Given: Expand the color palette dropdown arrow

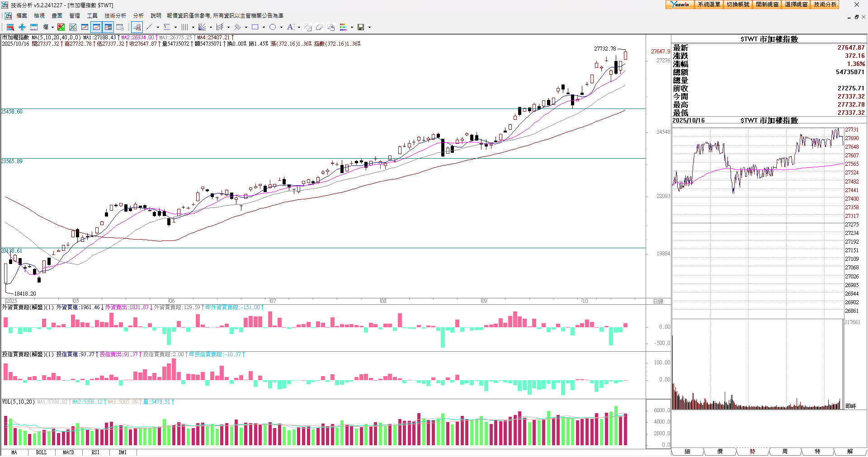Looking at the screenshot, I should [352, 27].
